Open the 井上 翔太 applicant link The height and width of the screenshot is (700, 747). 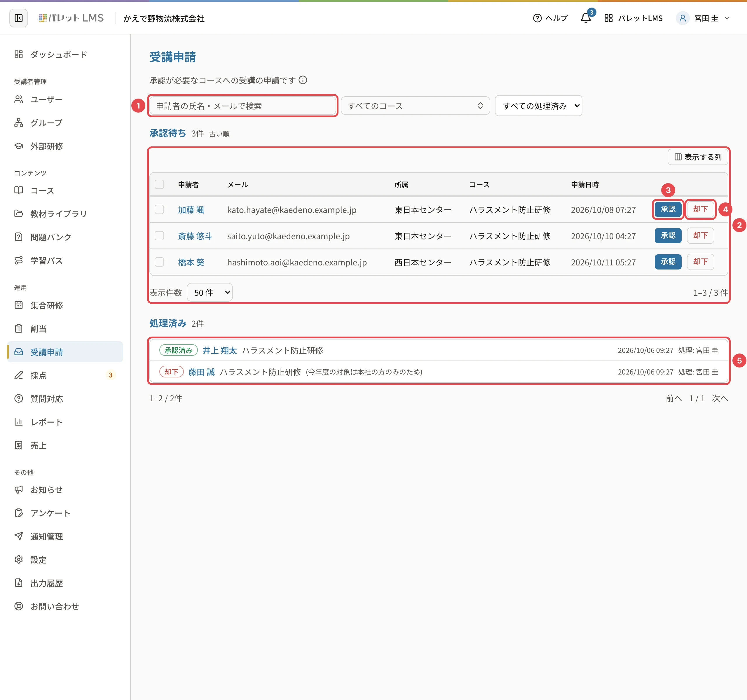tap(220, 350)
